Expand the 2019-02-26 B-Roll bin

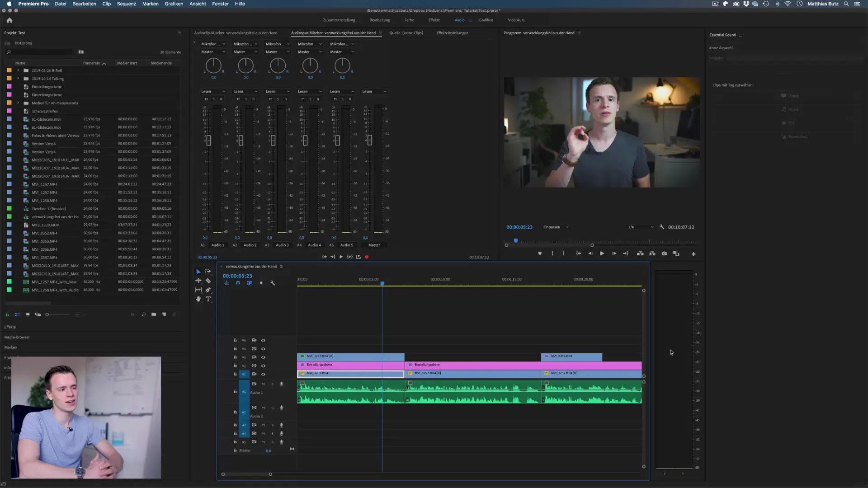tap(18, 70)
